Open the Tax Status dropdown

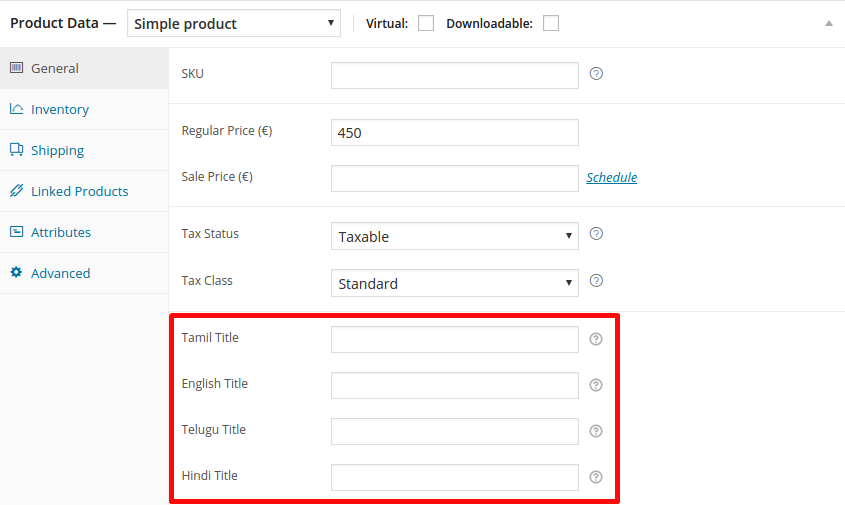coord(454,236)
